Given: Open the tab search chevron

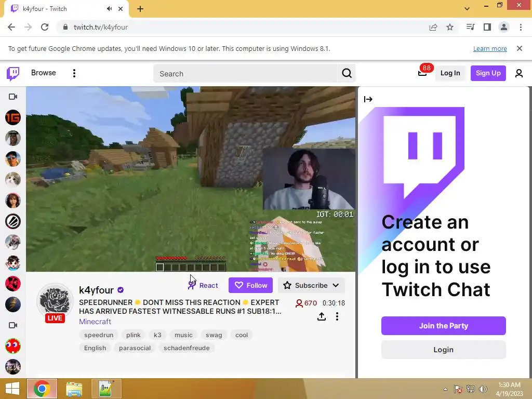Looking at the screenshot, I should click(467, 9).
